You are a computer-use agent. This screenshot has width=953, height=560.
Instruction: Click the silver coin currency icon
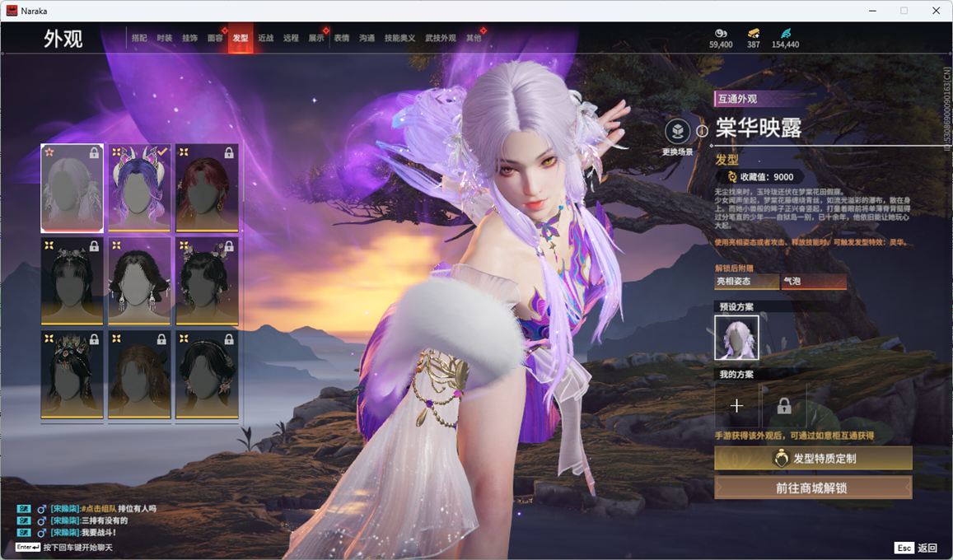click(721, 33)
